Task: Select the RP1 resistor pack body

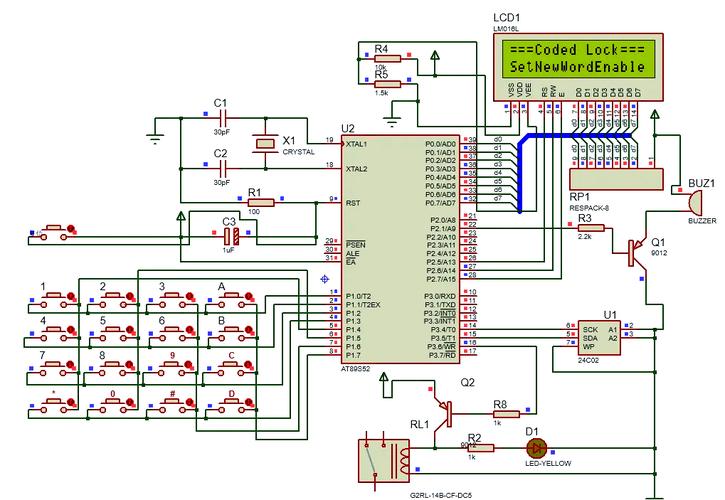Action: point(615,179)
